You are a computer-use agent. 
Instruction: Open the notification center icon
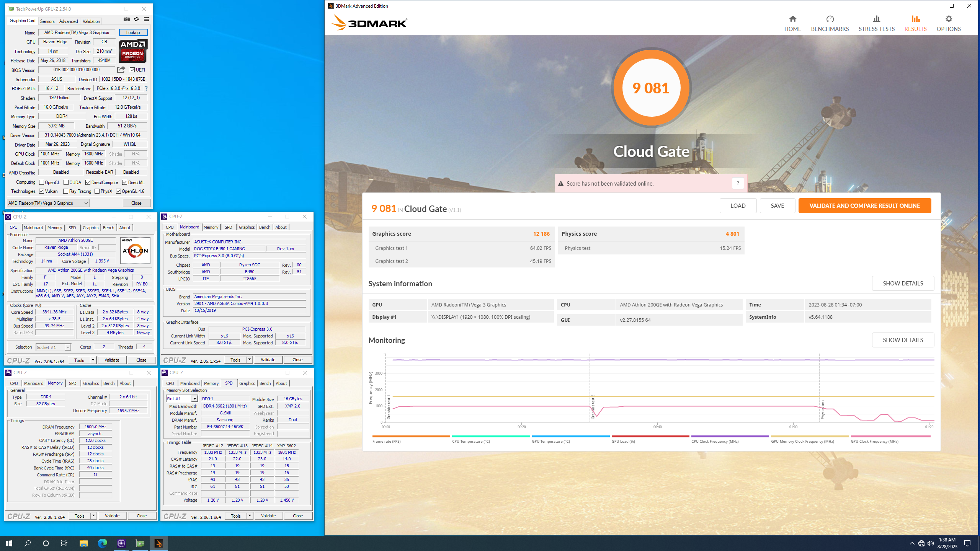coord(967,543)
